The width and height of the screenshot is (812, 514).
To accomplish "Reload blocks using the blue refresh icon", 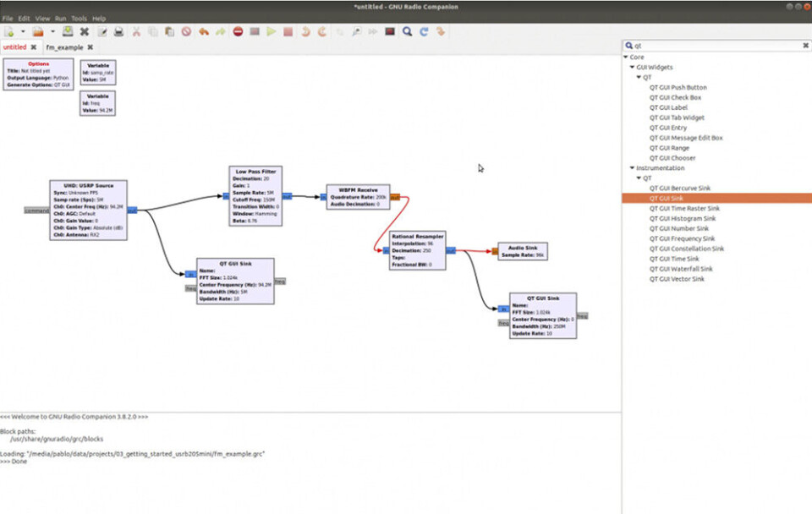I will pyautogui.click(x=424, y=31).
